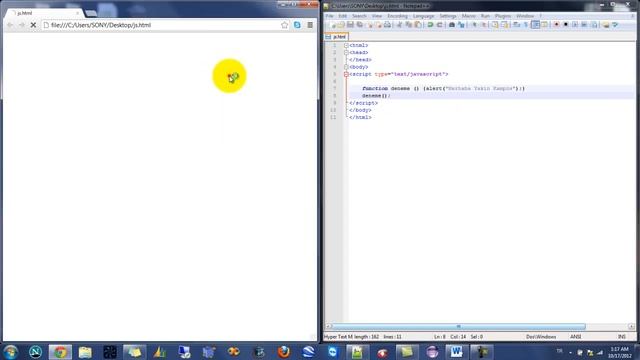Screen dimensions: 640x360
Task: Click macro Playback icon in Notepad++
Action: [x=575, y=25]
